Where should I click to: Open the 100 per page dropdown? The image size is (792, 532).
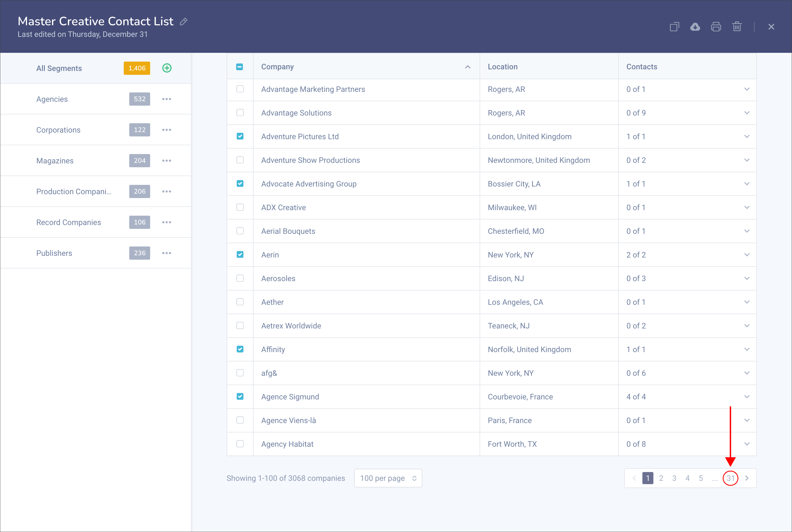pyautogui.click(x=388, y=478)
